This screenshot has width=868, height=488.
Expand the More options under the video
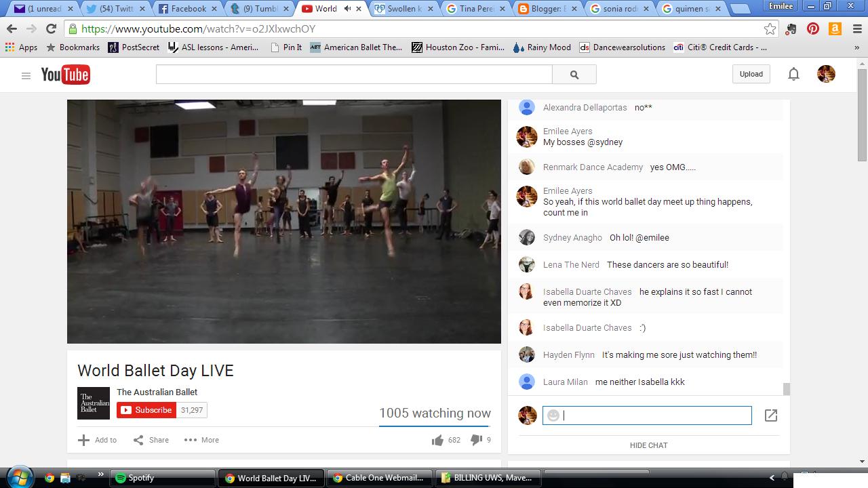[x=201, y=440]
